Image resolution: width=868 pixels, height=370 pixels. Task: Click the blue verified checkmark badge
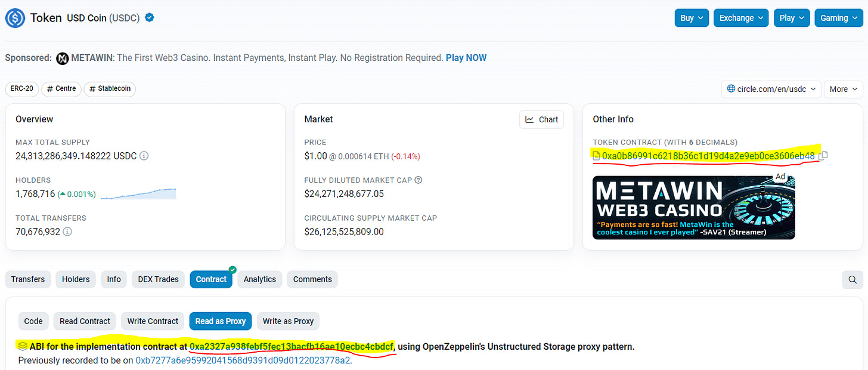click(150, 18)
